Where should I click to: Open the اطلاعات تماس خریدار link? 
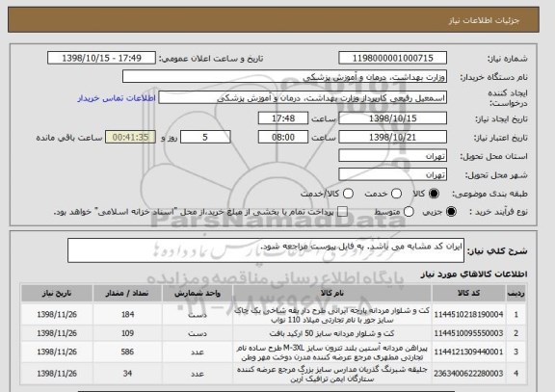coord(117,98)
